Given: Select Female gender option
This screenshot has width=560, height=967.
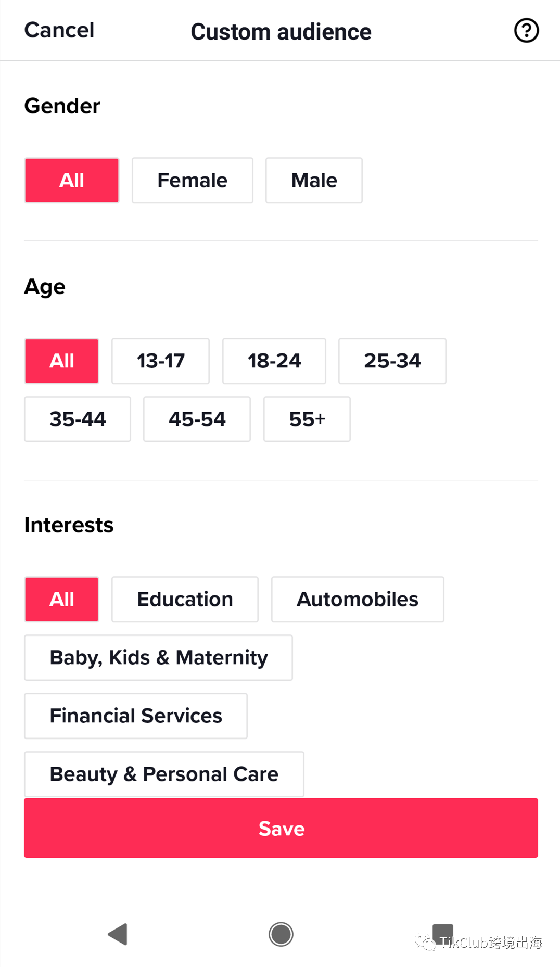Looking at the screenshot, I should click(x=192, y=181).
